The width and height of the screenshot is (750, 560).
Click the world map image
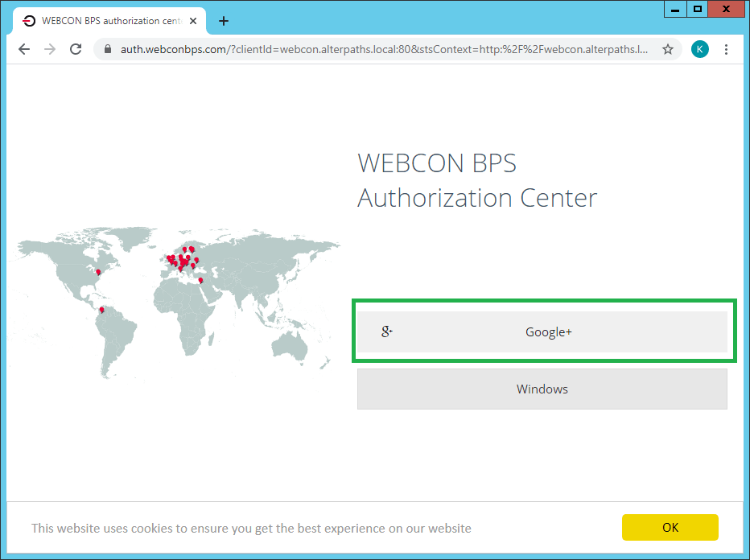(175, 303)
